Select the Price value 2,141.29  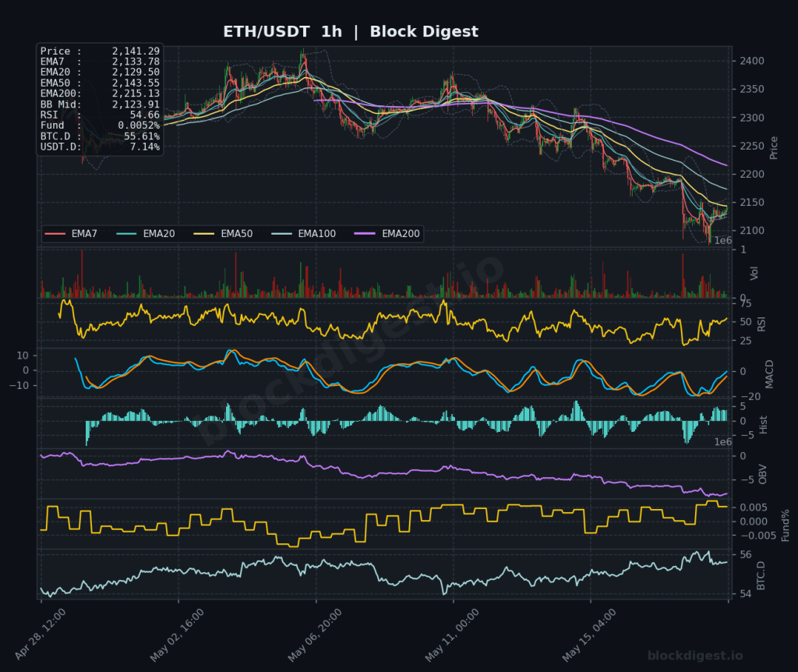136,51
